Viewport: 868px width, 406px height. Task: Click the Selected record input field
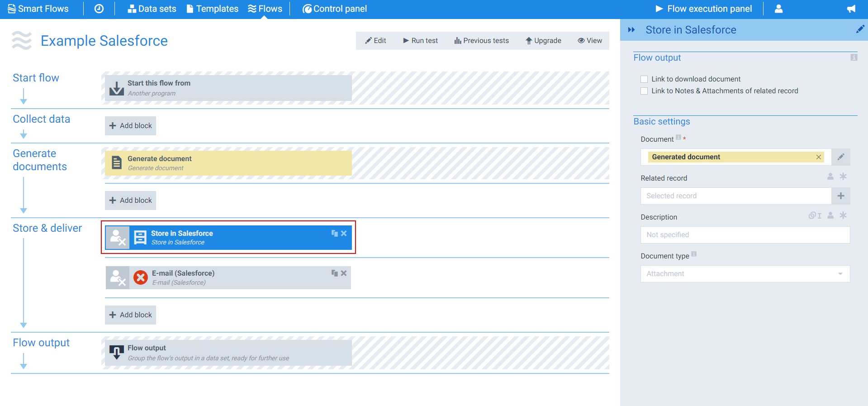tap(736, 196)
